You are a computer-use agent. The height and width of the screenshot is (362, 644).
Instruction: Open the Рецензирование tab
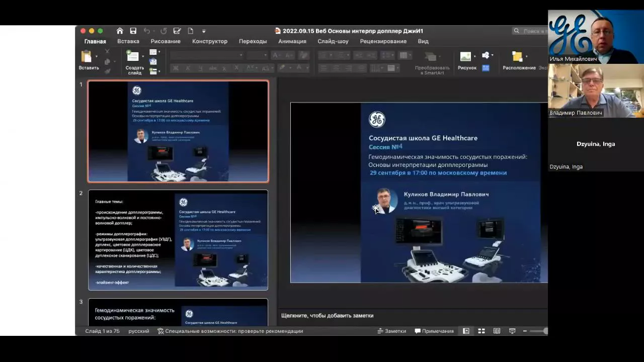[x=383, y=41]
